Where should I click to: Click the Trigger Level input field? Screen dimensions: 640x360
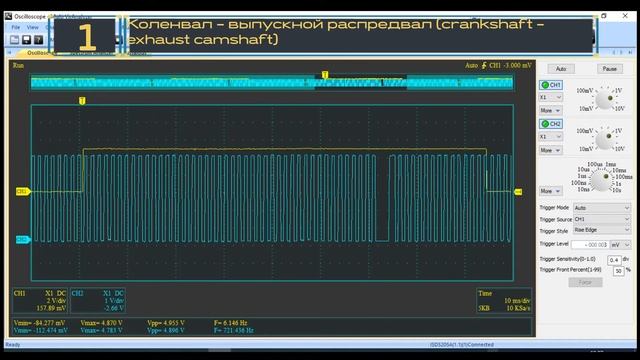(x=590, y=245)
